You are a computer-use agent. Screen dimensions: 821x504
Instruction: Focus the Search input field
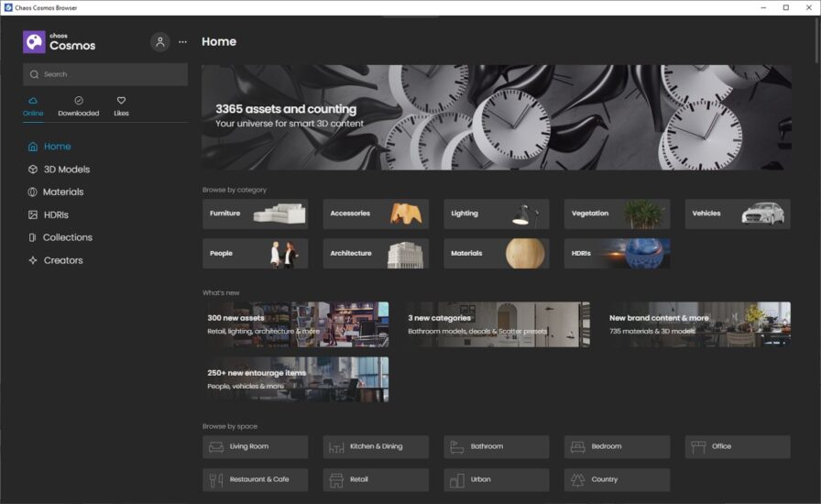pos(105,74)
